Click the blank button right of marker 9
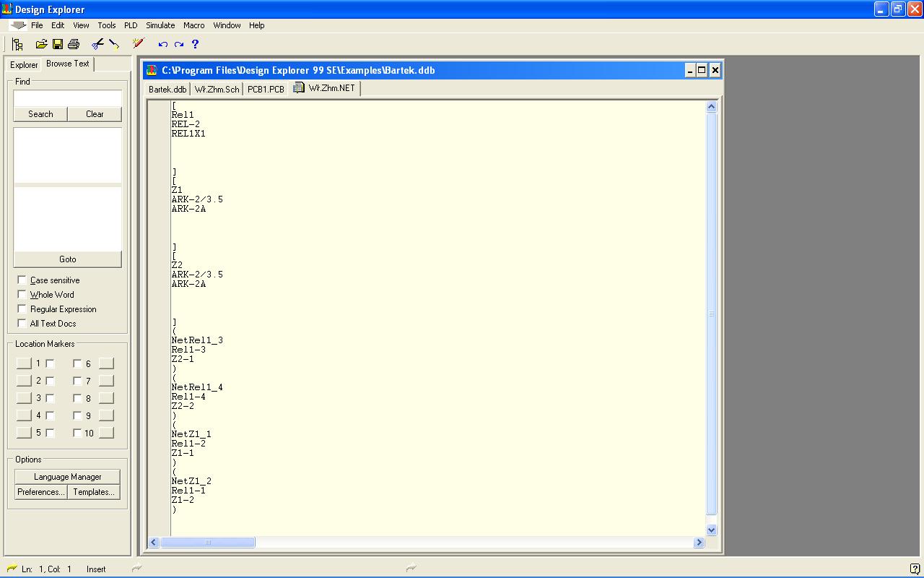Screen dimensions: 924x578 [106, 415]
